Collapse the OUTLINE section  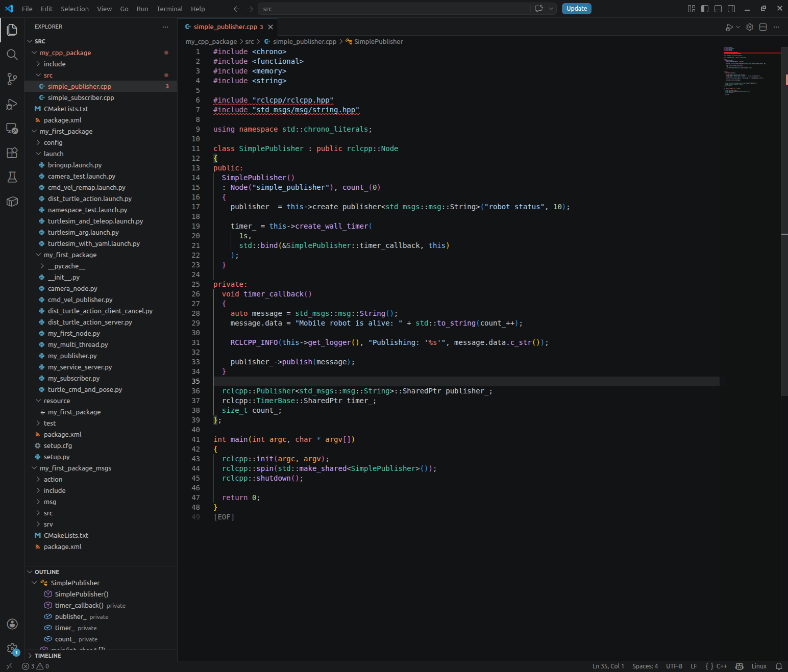pyautogui.click(x=30, y=572)
